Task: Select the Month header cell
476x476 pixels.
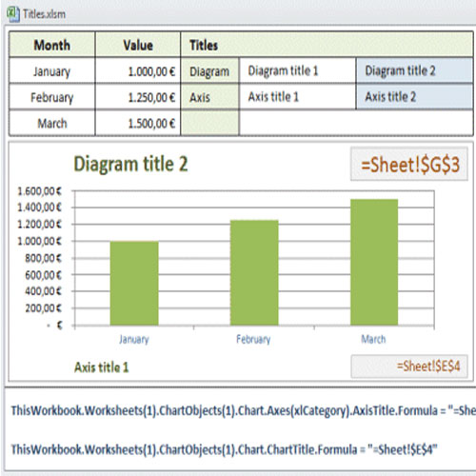Action: pos(52,45)
